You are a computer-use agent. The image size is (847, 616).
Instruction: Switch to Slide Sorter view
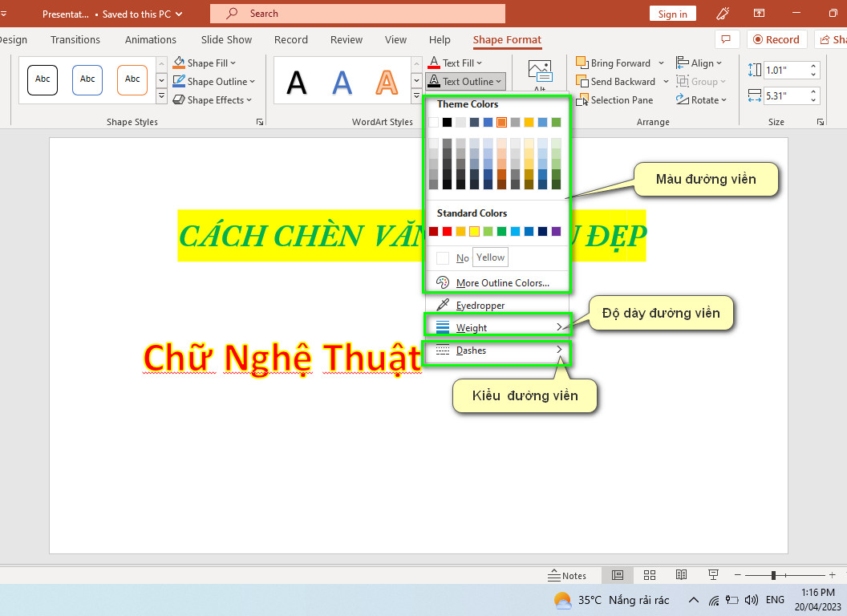coord(650,575)
